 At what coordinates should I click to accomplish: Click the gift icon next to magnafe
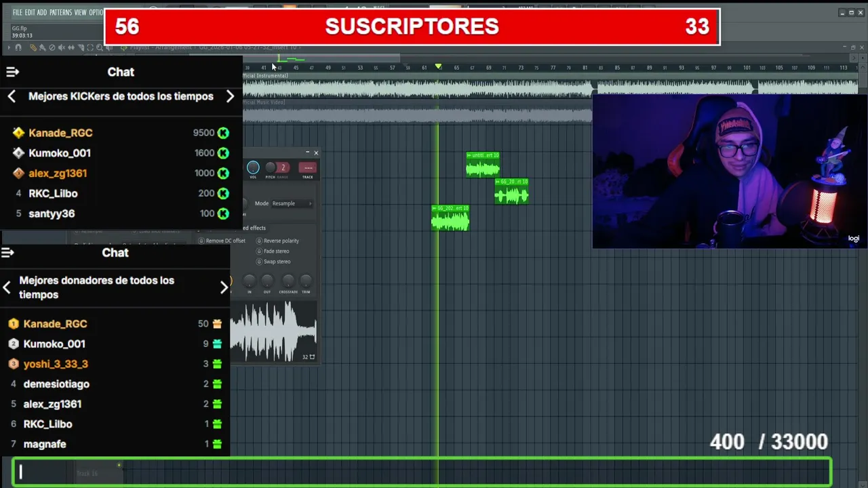point(217,444)
